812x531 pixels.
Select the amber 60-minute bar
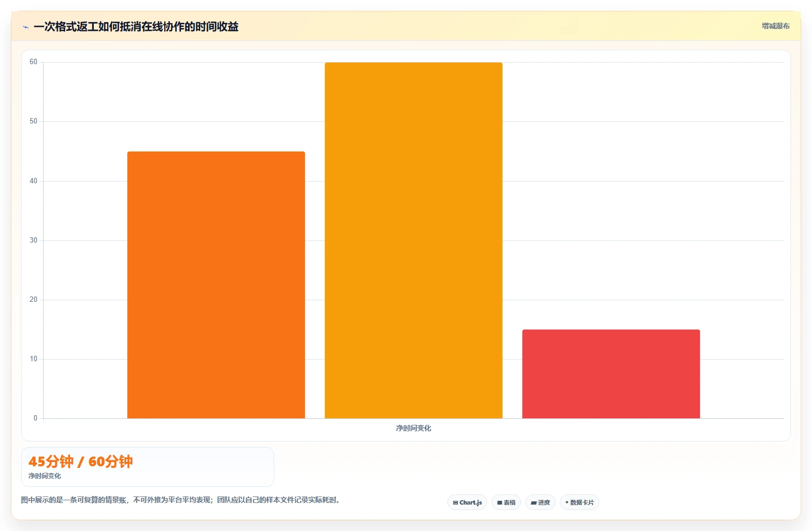[x=413, y=240]
